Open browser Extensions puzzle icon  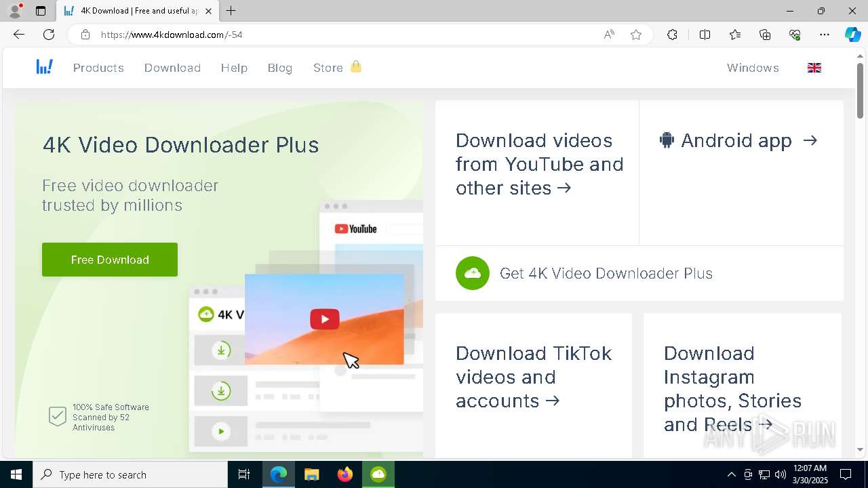pos(672,35)
